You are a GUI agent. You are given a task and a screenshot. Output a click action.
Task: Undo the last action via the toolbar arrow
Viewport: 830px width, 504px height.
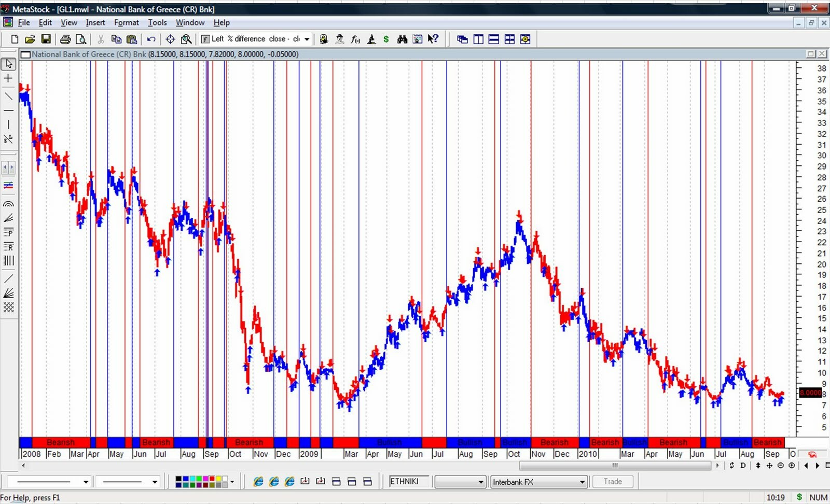click(151, 39)
